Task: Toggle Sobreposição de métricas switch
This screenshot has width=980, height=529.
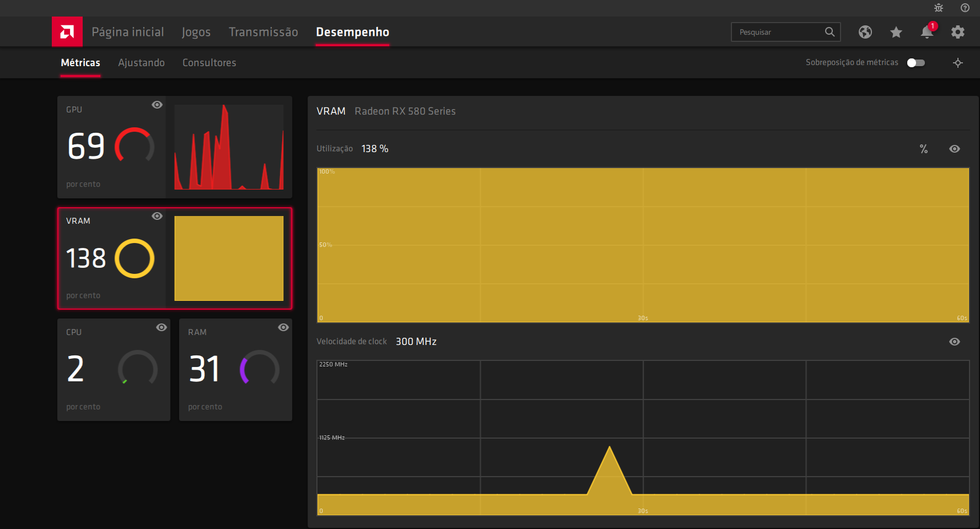Action: tap(916, 63)
